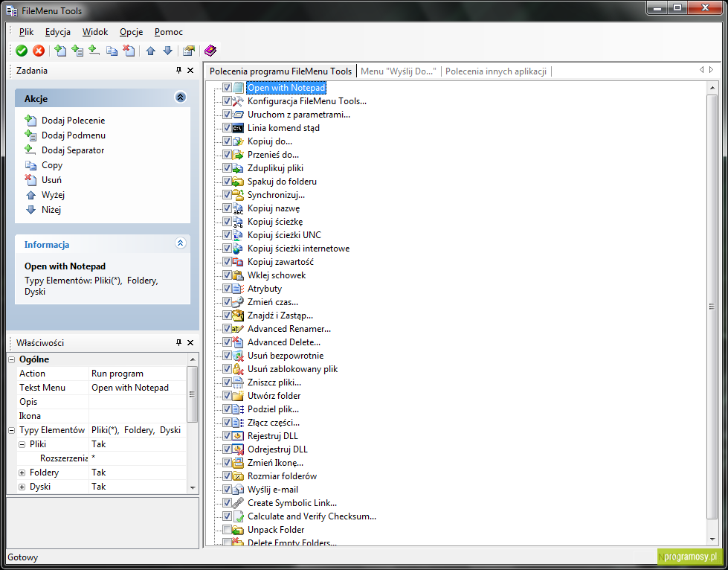728x570 pixels.
Task: Toggle the Calculate and Verify Checksum checkbox
Action: tap(227, 516)
